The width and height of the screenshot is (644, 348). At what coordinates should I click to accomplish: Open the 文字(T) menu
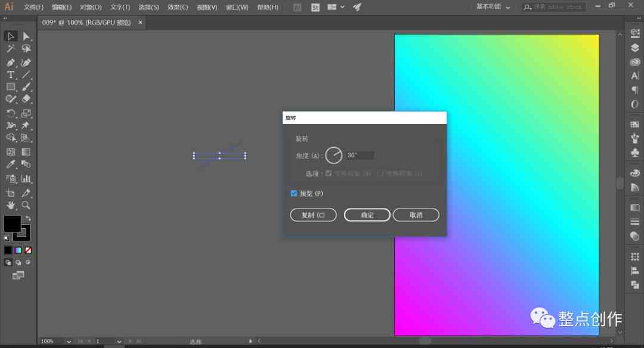click(x=120, y=7)
